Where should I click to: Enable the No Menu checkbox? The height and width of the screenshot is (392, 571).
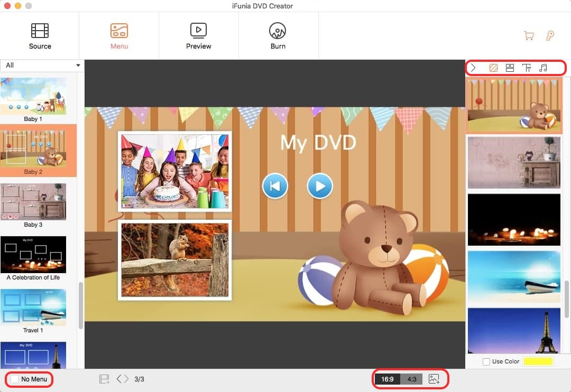coord(15,379)
